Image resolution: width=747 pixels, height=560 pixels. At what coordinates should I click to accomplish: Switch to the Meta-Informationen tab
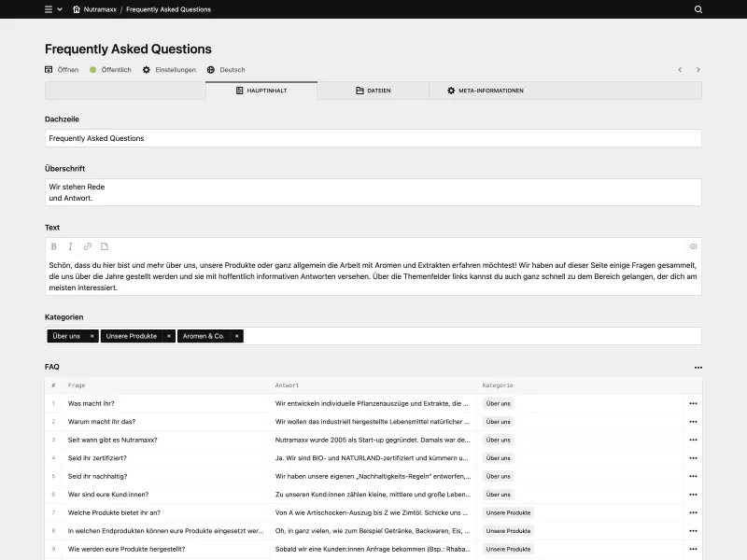coord(490,91)
